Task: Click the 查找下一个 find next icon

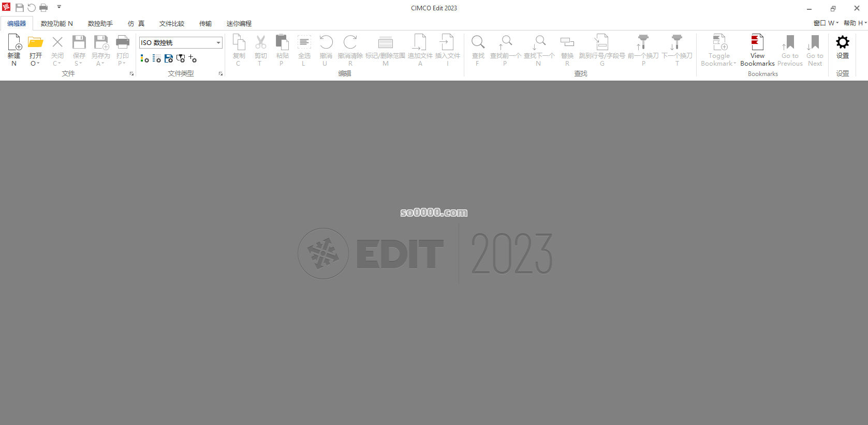Action: coord(539,42)
